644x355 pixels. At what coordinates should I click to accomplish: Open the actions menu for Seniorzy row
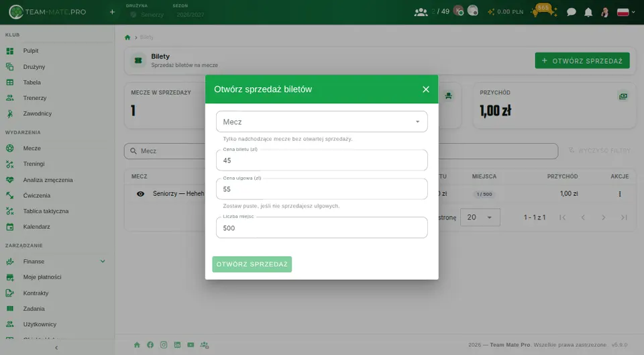coord(620,194)
